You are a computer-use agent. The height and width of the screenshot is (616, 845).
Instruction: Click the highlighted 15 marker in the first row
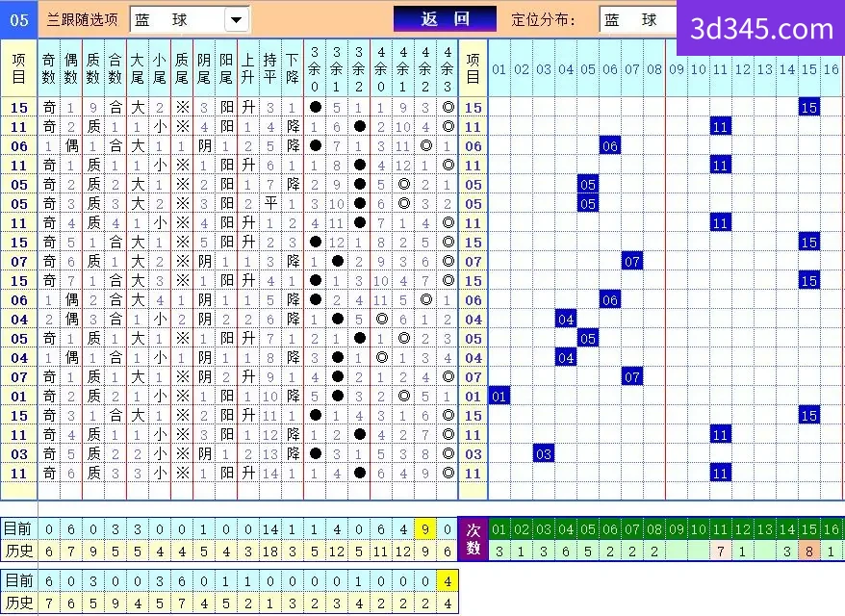[x=808, y=107]
